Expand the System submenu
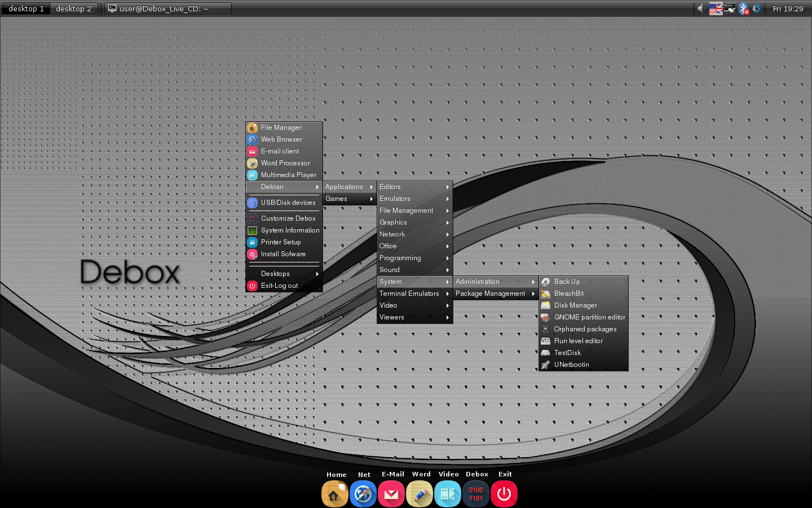The height and width of the screenshot is (508, 812). (414, 282)
